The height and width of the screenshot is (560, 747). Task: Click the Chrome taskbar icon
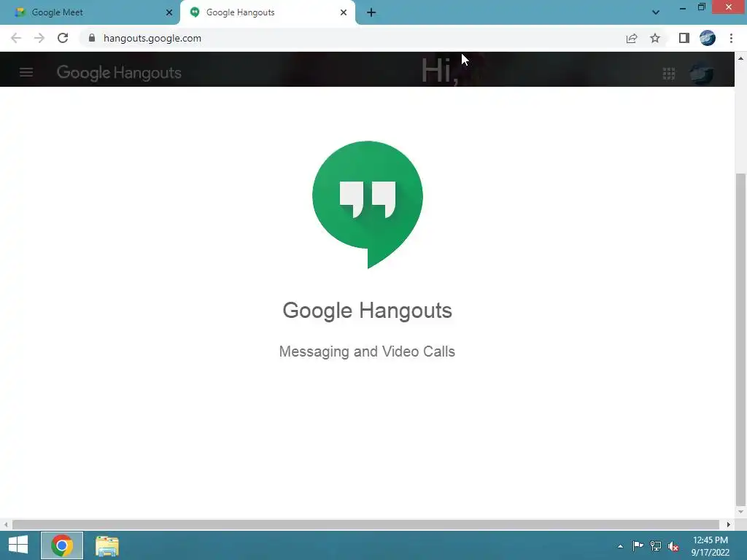coord(62,545)
